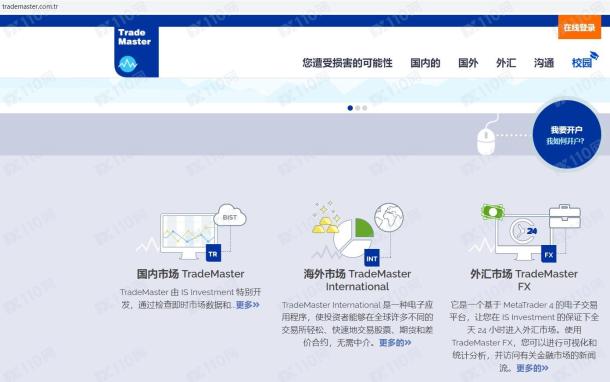Open the 沟通 menu item
The image size is (610, 382).
click(x=544, y=63)
